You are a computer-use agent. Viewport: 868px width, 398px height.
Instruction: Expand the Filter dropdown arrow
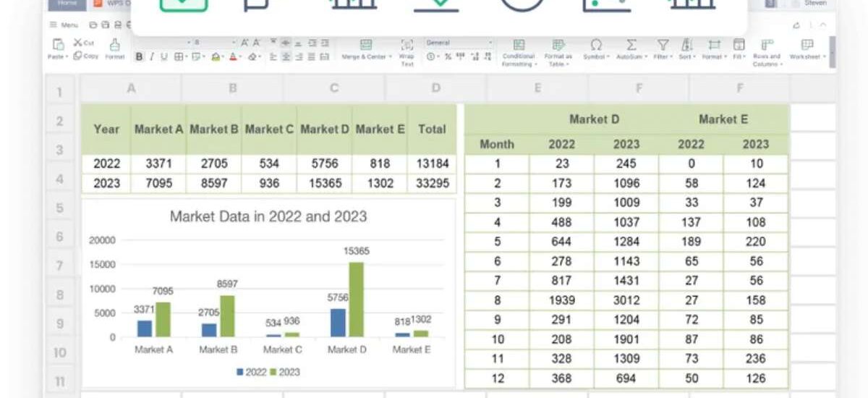[x=671, y=56]
